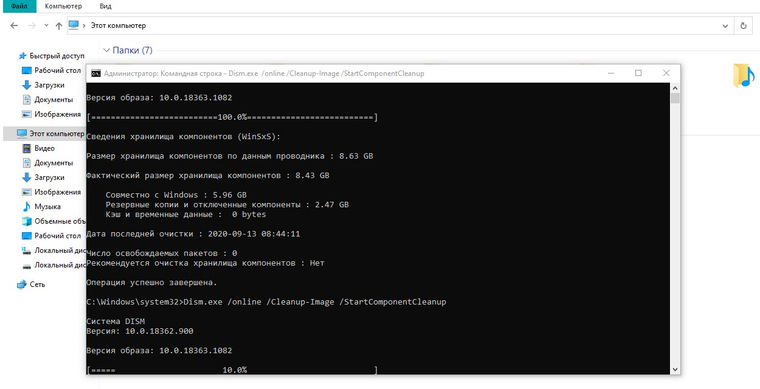Open the Вид ribbon tab
The height and width of the screenshot is (389, 760).
click(105, 6)
